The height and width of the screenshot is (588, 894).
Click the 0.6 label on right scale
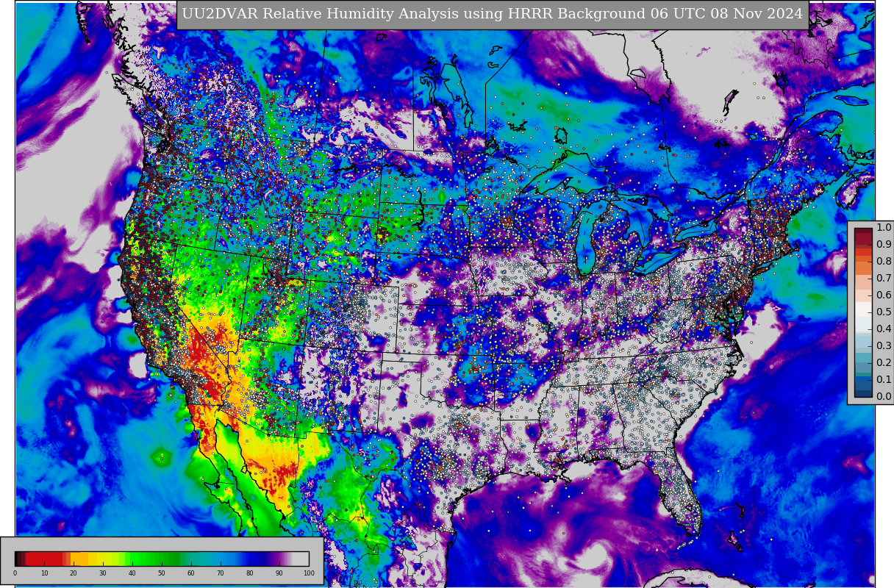click(x=884, y=295)
